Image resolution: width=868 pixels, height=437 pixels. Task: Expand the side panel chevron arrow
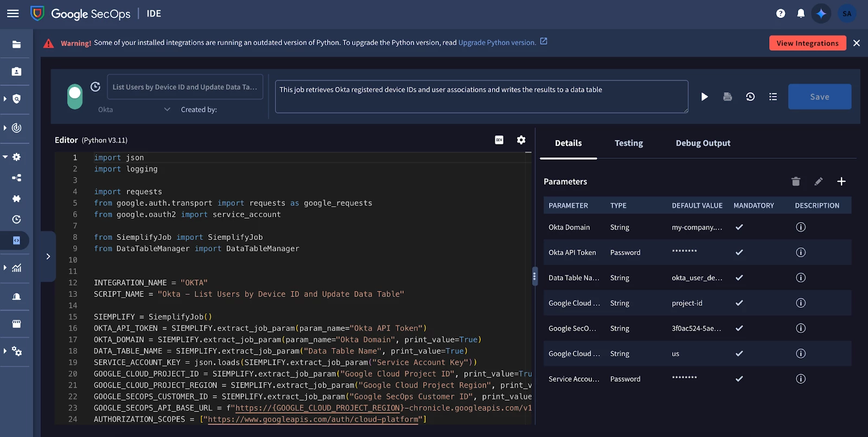[48, 256]
